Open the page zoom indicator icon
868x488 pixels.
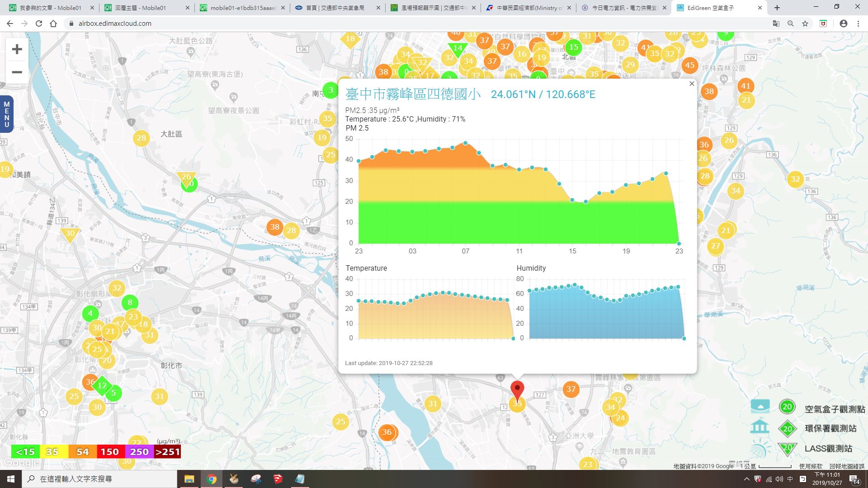[x=790, y=23]
